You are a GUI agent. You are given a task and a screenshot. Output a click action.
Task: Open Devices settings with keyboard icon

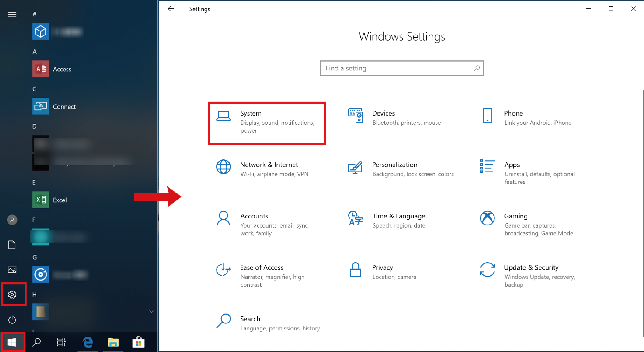(355, 115)
